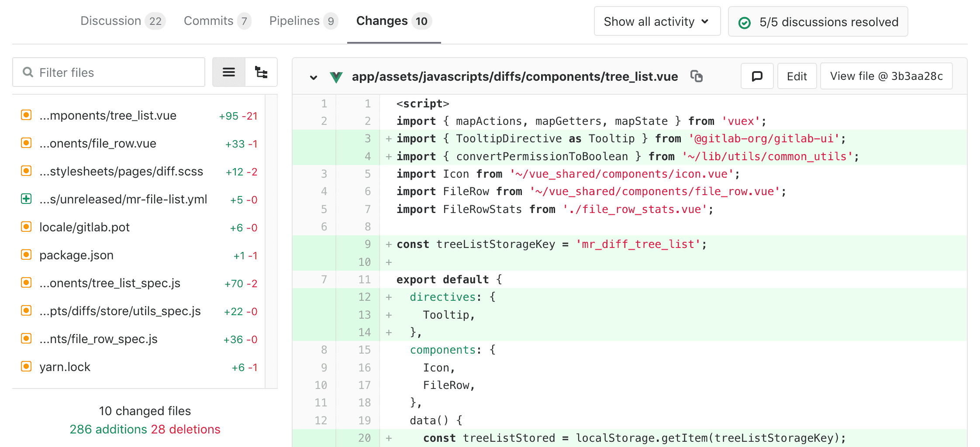
Task: Open View file @ 3b3aa28c
Action: [886, 76]
